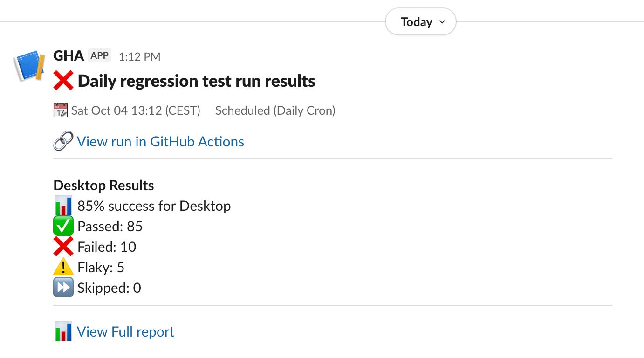Open View run in GitHub Actions link
The image size is (644, 358).
(x=160, y=141)
